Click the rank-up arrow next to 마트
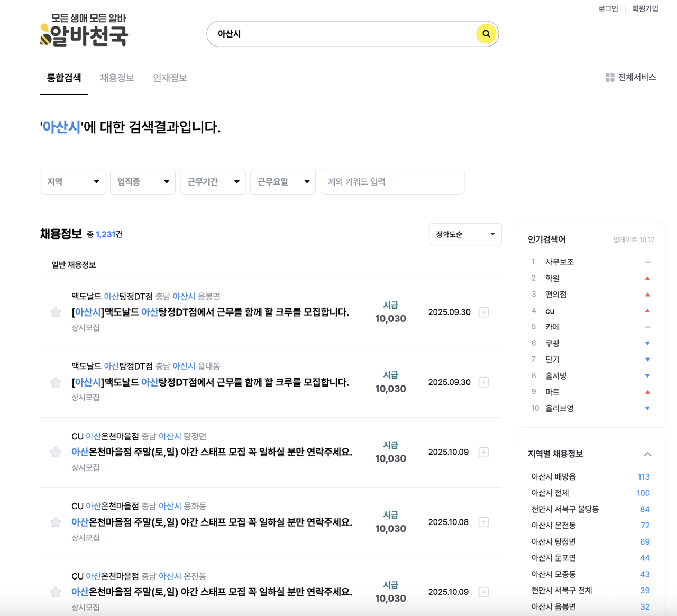 (x=647, y=392)
